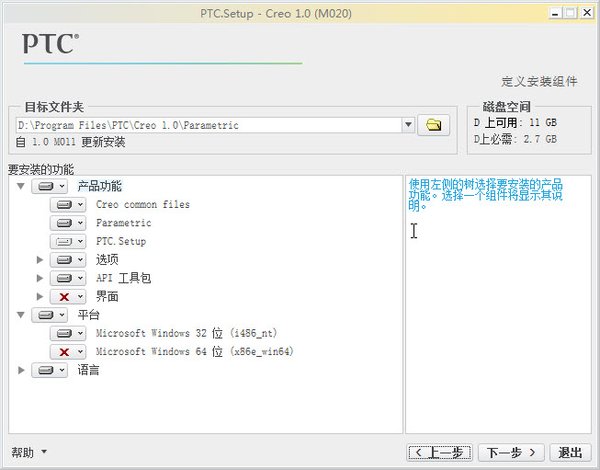This screenshot has height=470, width=600.
Task: Click install icon for Windows 32 位
Action: coord(64,333)
